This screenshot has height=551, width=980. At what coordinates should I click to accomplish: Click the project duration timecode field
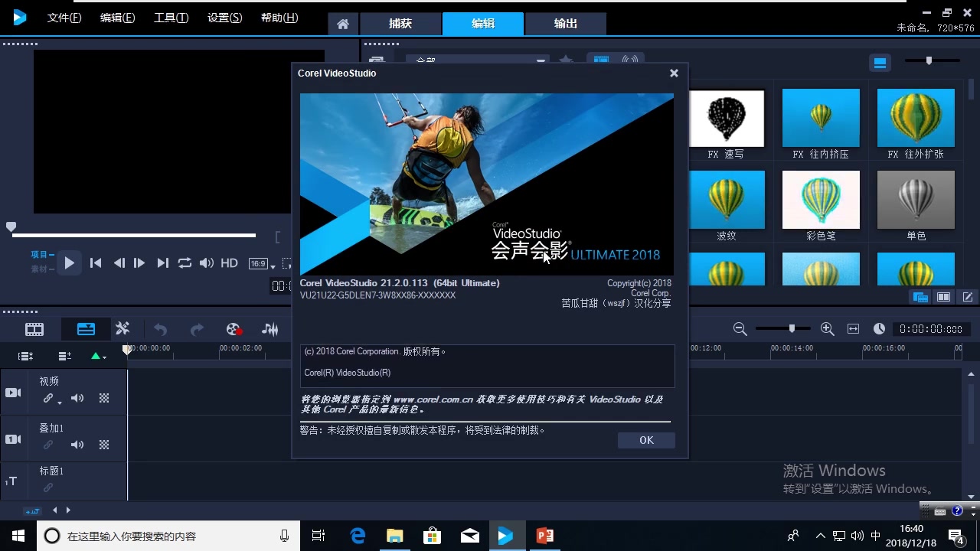930,329
